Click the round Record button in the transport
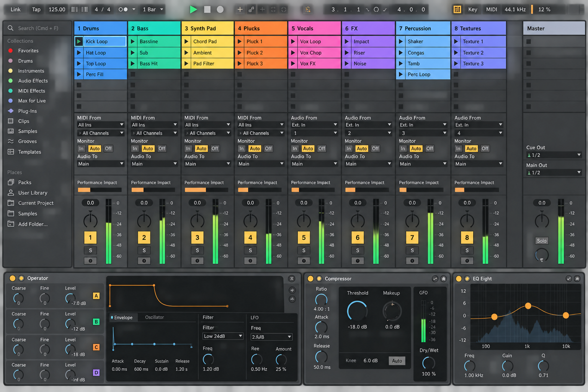This screenshot has width=588, height=392. [x=220, y=9]
